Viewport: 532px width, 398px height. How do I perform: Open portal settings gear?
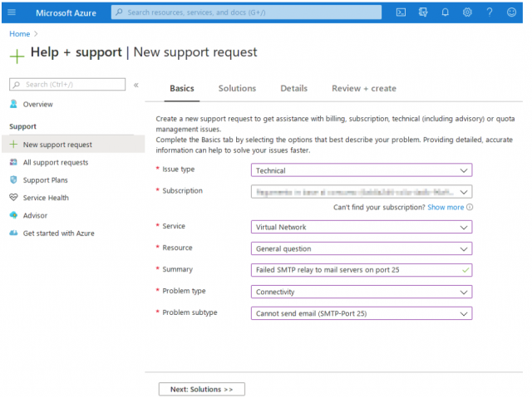point(467,12)
